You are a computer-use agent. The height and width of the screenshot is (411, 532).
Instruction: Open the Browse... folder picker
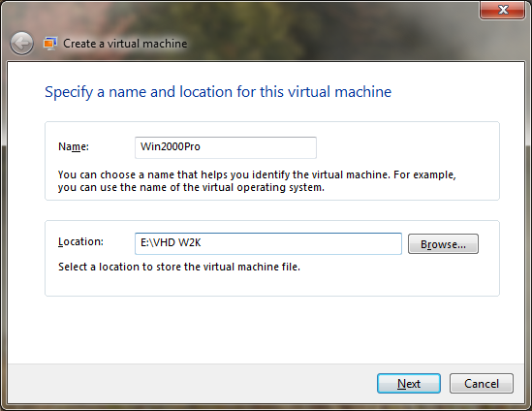[443, 244]
